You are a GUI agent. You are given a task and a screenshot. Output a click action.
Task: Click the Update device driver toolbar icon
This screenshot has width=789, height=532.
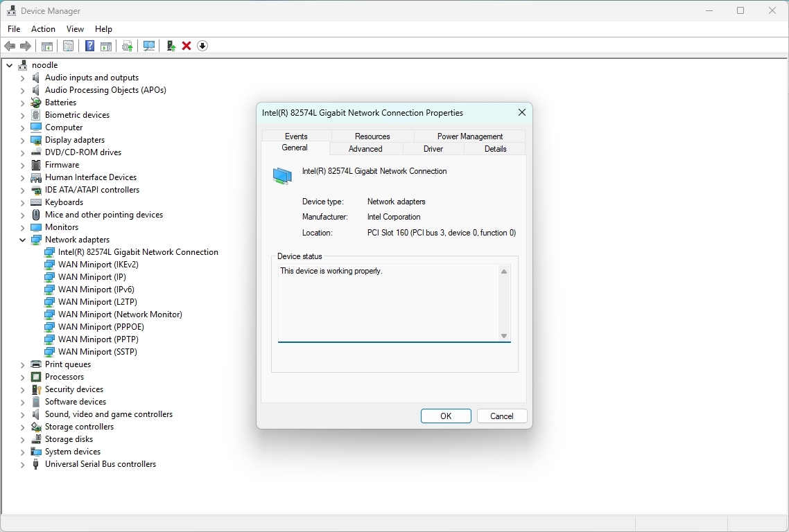point(171,46)
